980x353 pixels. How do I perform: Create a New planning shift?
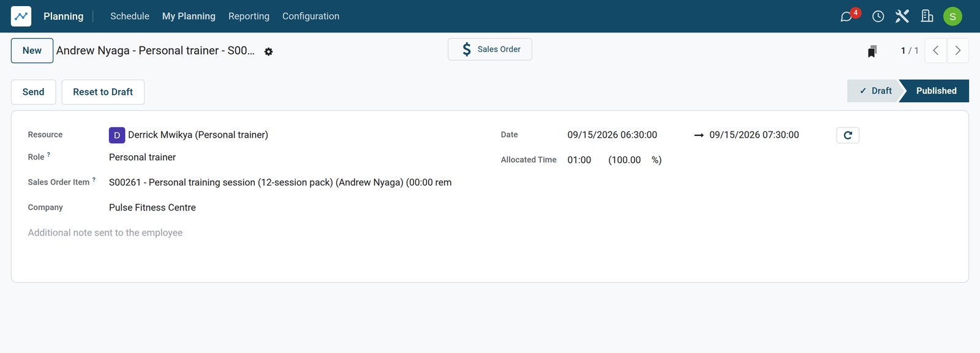32,51
